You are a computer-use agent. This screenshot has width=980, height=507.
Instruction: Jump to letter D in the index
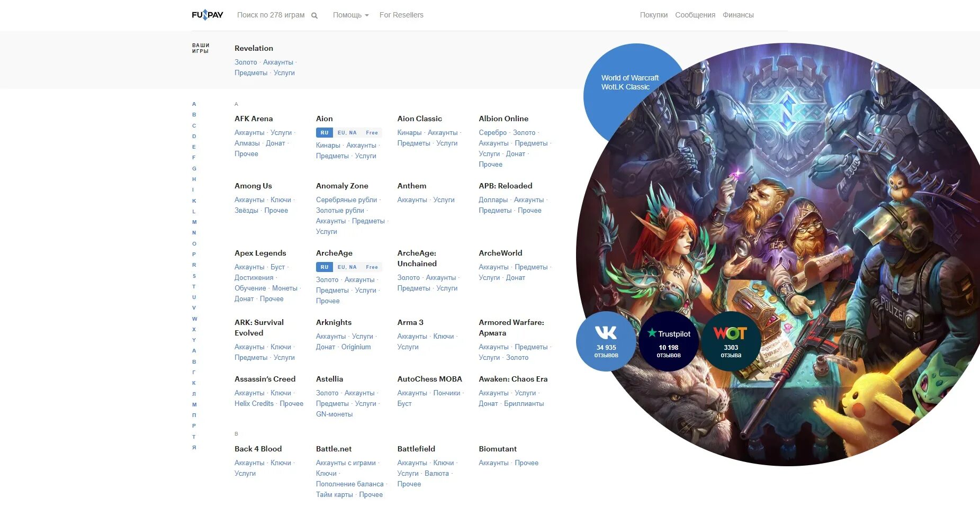tap(194, 136)
